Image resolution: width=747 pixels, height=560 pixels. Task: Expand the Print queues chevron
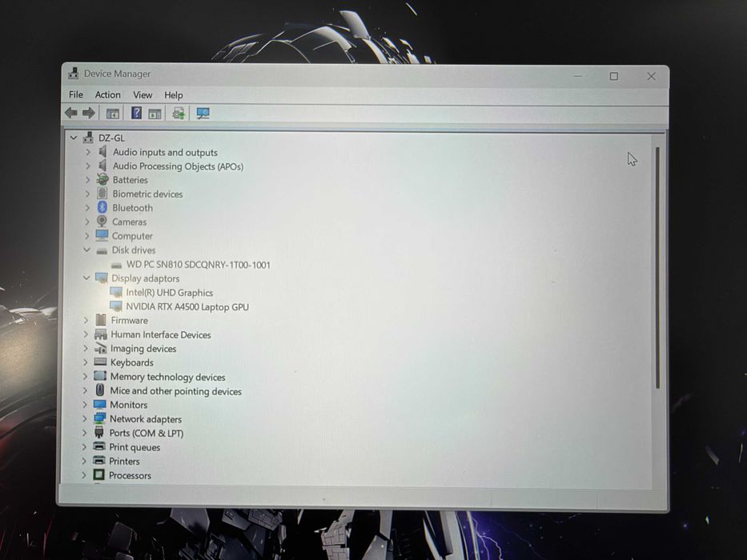coord(84,446)
